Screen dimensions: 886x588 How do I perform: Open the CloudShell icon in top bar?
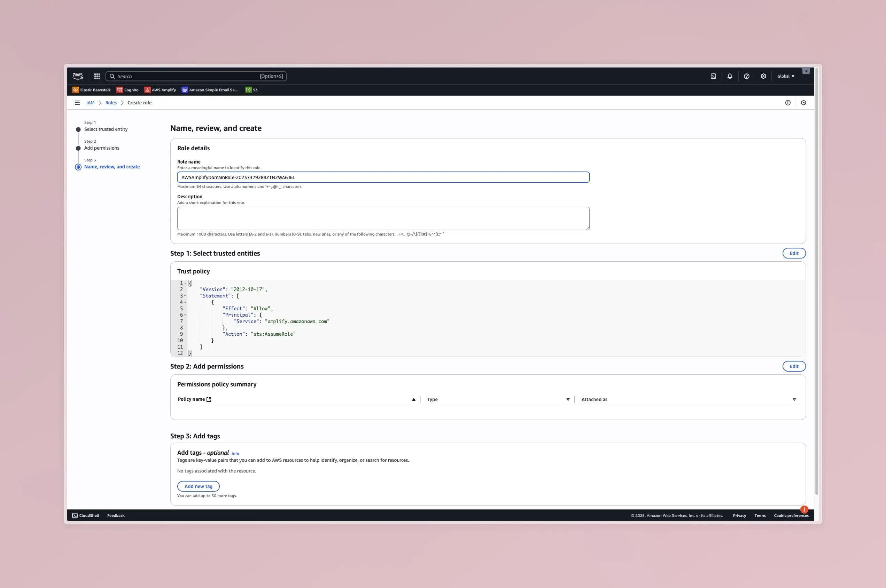(713, 76)
